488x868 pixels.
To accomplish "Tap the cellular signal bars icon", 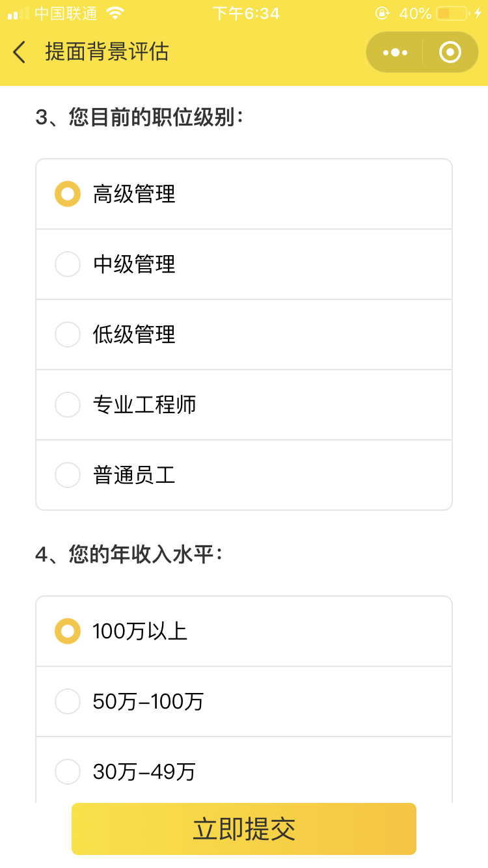I will (18, 13).
